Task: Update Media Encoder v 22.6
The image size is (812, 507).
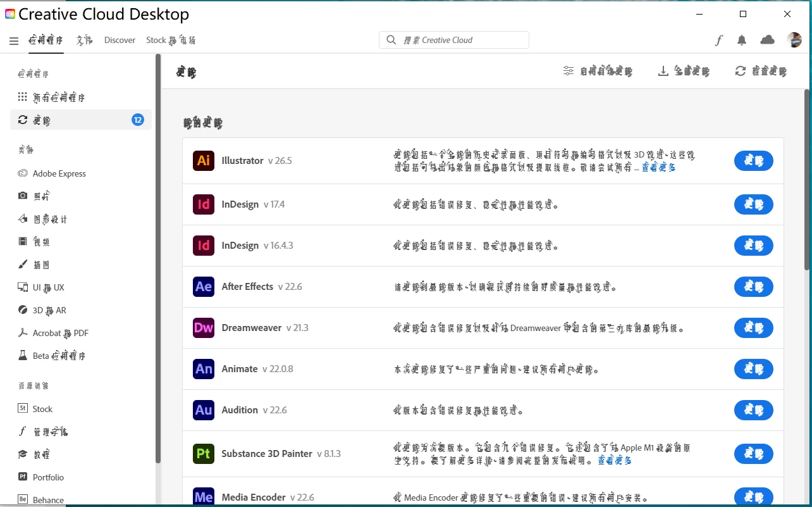Action: [x=753, y=497]
